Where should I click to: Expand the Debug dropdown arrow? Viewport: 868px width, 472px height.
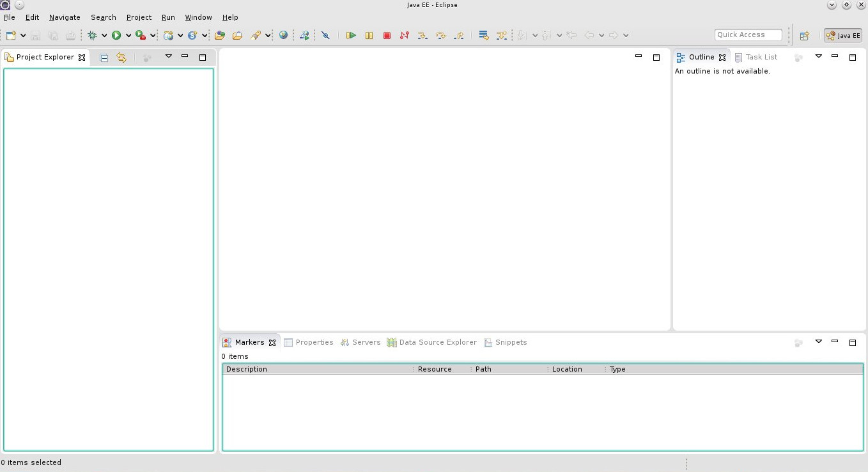(x=104, y=36)
